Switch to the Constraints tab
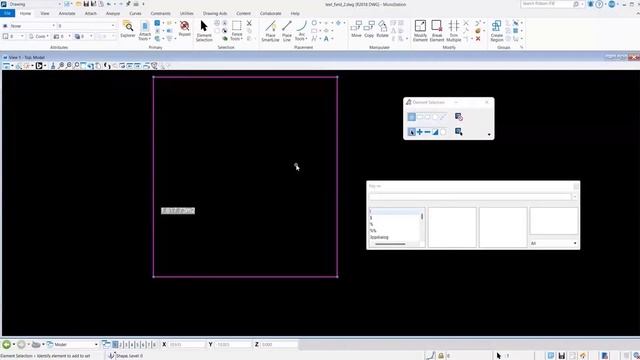This screenshot has height=360, width=640. (160, 13)
